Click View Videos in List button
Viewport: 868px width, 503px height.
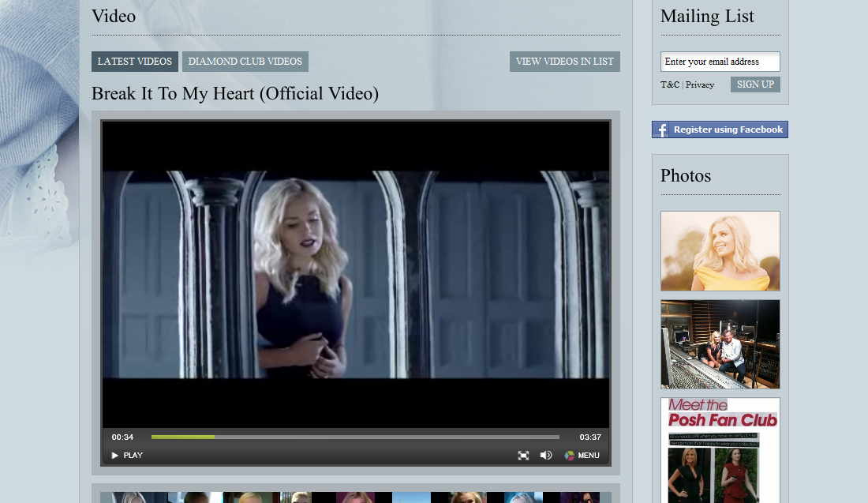(565, 62)
